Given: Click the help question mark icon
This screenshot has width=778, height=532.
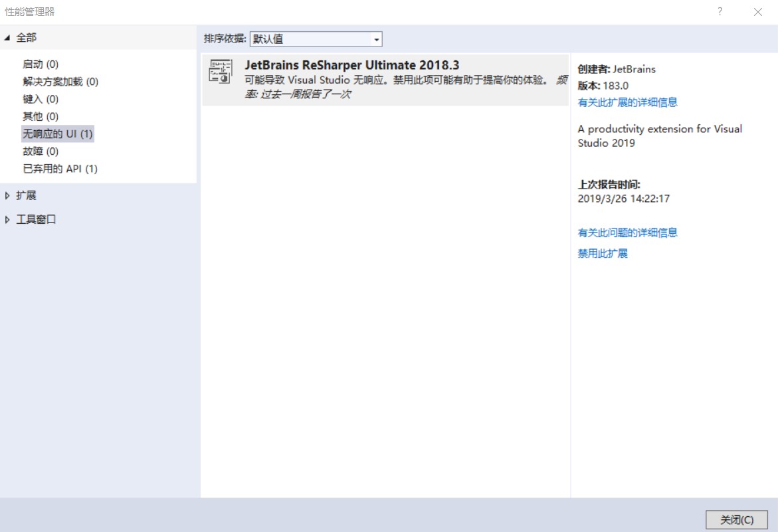Looking at the screenshot, I should [x=720, y=11].
